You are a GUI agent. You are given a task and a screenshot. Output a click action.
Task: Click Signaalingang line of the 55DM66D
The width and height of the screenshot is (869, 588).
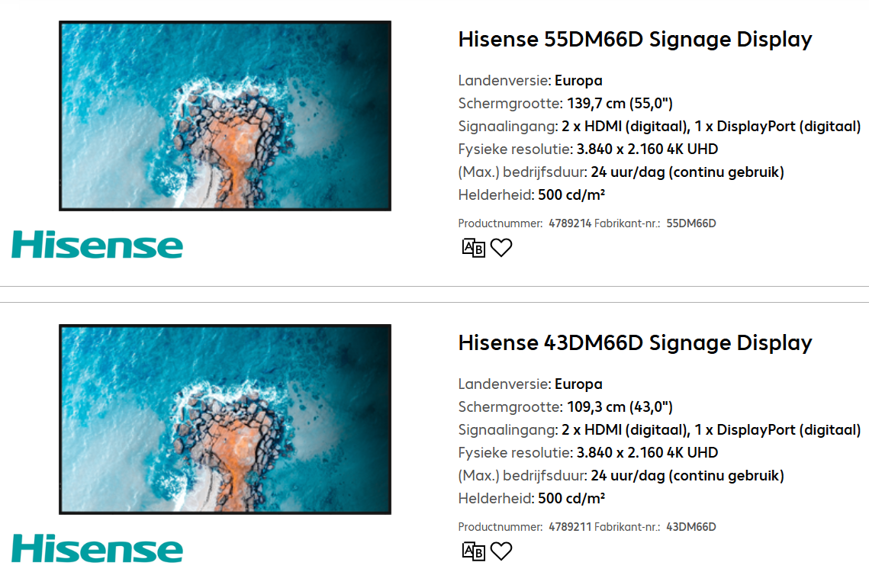point(659,127)
